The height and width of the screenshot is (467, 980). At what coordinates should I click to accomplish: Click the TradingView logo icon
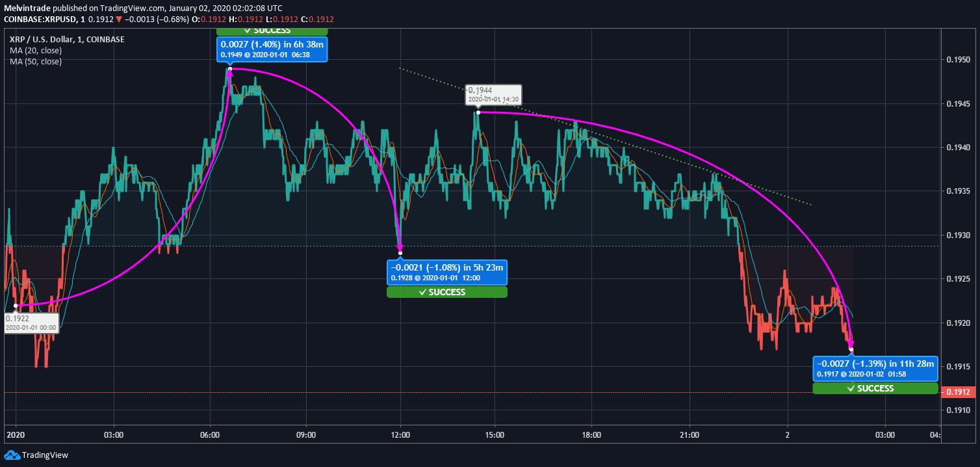[12, 455]
